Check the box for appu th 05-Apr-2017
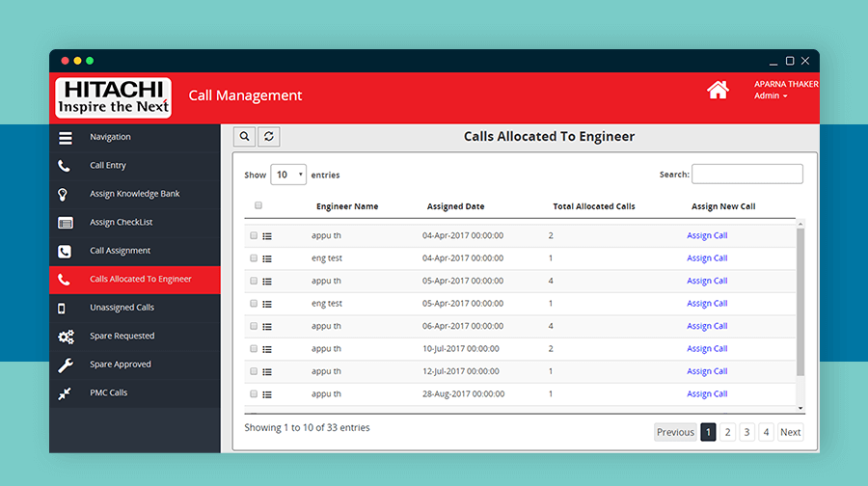This screenshot has width=868, height=486. coord(254,281)
